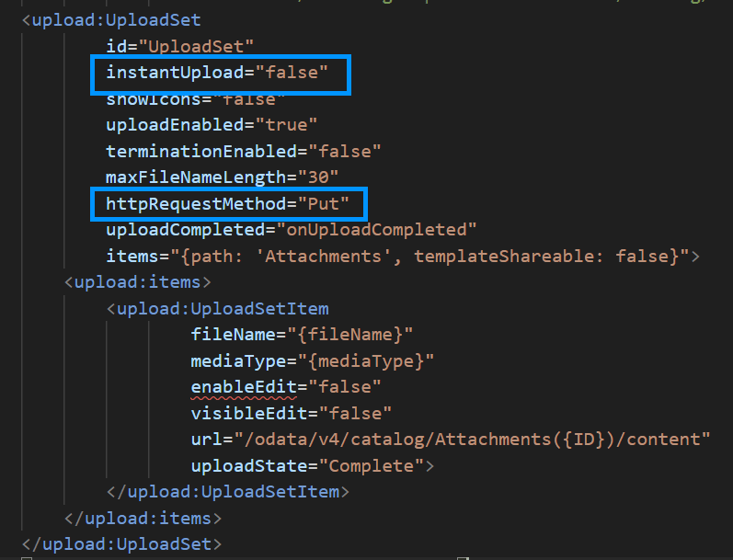This screenshot has height=560, width=733.
Task: Click the opening upload:items tag
Action: coord(138,282)
